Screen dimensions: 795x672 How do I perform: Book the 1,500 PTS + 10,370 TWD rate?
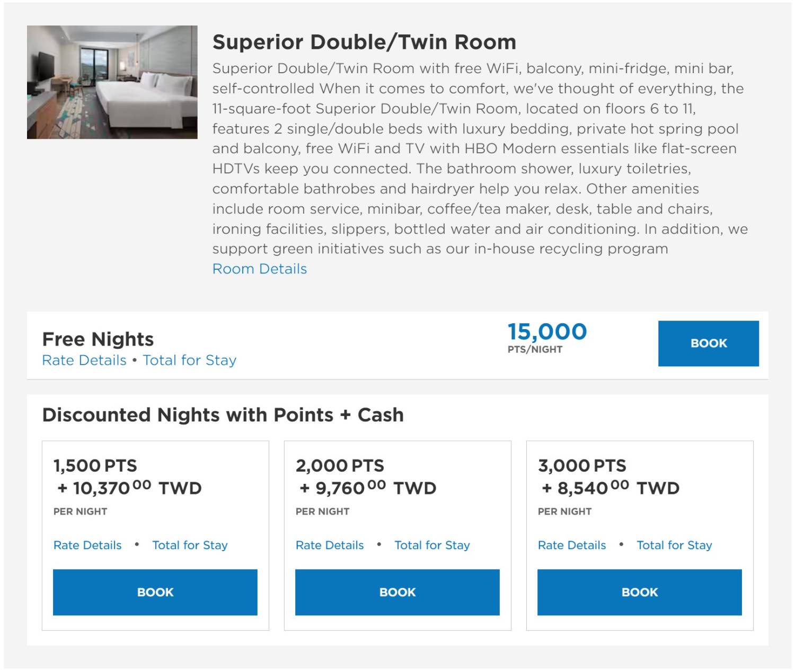[x=155, y=593]
